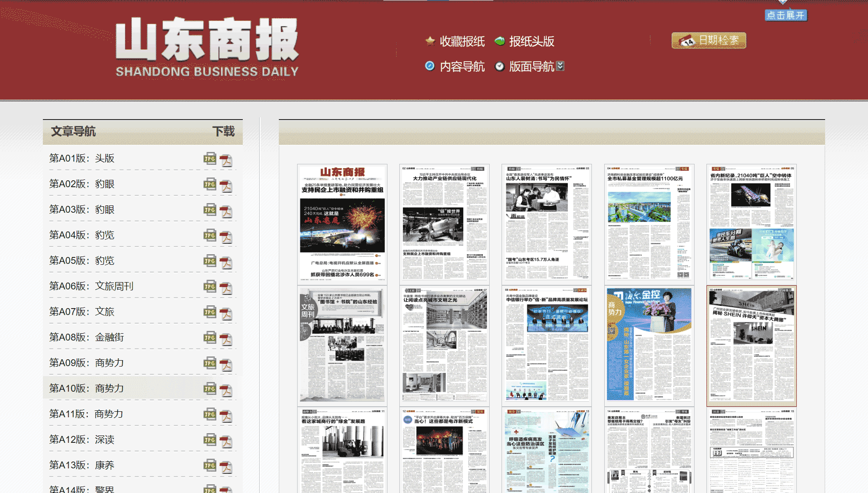Image resolution: width=868 pixels, height=493 pixels.
Task: Click the 山东商报 masthead logo
Action: tap(207, 47)
